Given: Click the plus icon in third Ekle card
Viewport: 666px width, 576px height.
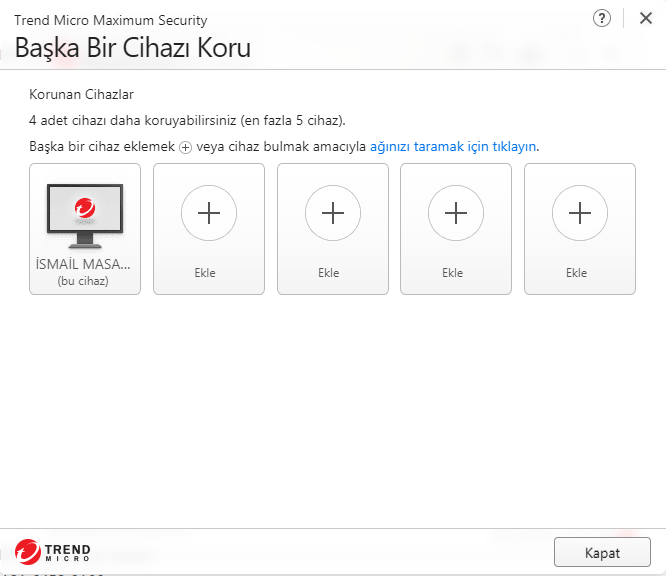Looking at the screenshot, I should 456,213.
